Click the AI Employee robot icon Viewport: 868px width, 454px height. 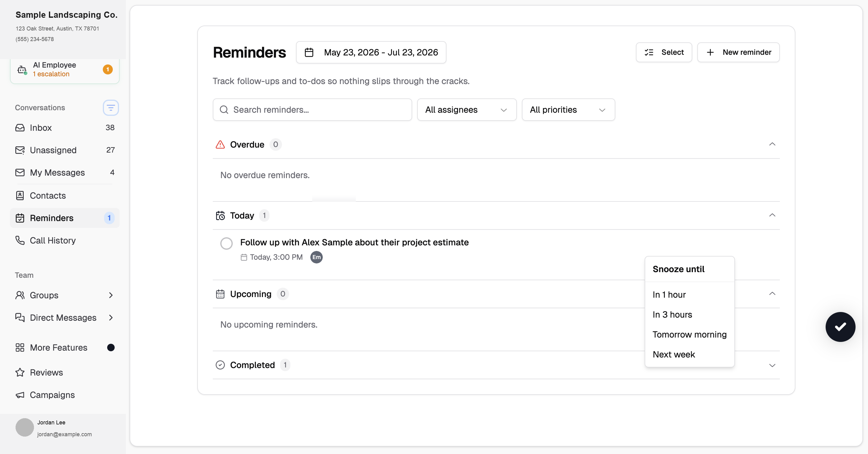tap(22, 70)
